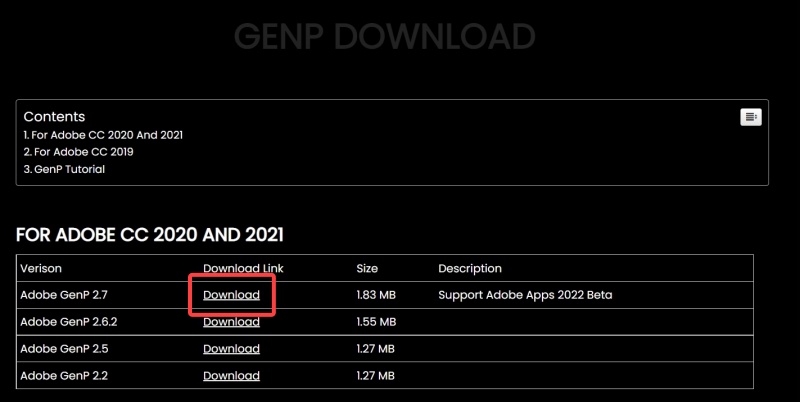800x402 pixels.
Task: Select the 'Adobe GenP 2.7' version cell
Action: (64, 295)
